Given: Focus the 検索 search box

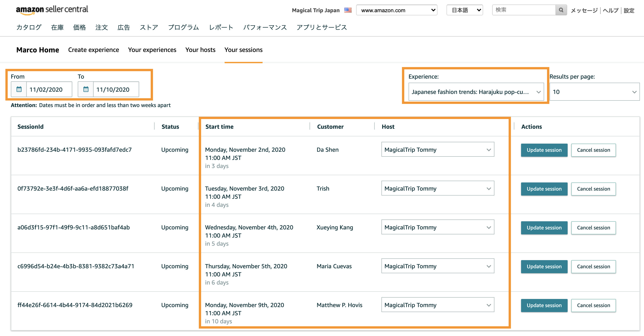Looking at the screenshot, I should point(524,10).
